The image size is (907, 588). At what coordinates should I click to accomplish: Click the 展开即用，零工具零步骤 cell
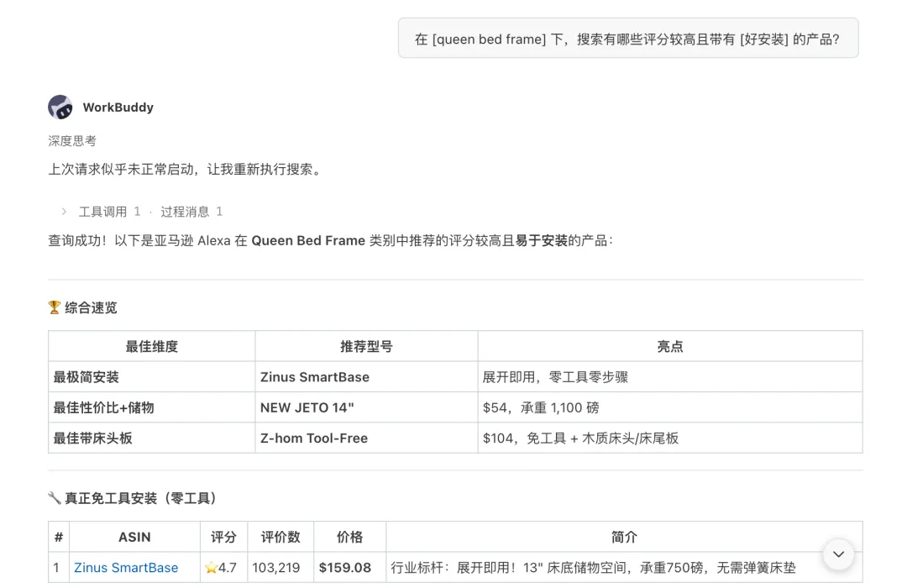[x=670, y=377]
